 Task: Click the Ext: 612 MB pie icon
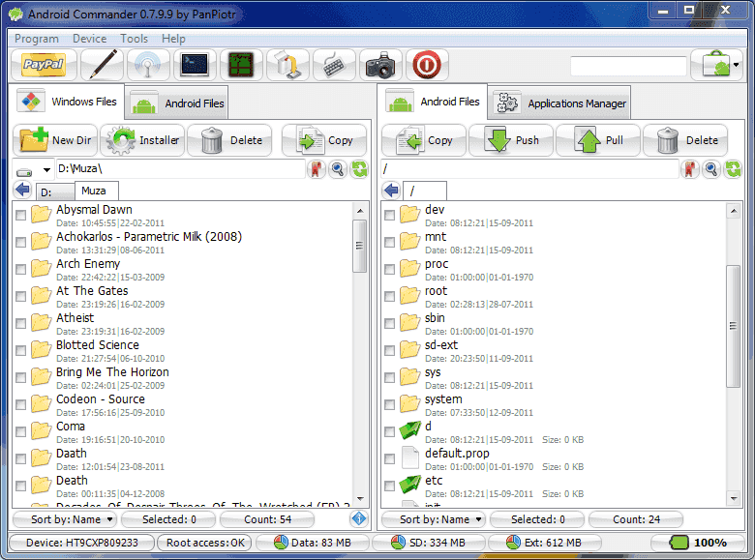coord(513,543)
